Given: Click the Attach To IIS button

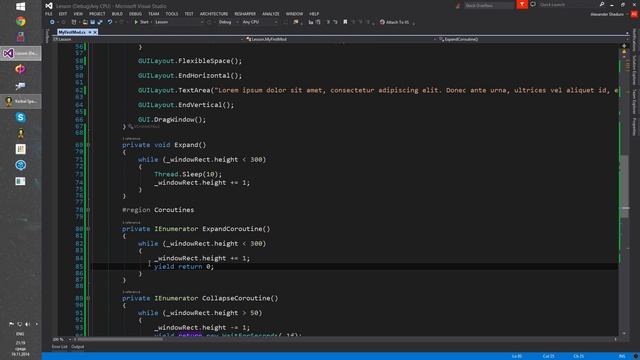Looking at the screenshot, I should pyautogui.click(x=394, y=22).
